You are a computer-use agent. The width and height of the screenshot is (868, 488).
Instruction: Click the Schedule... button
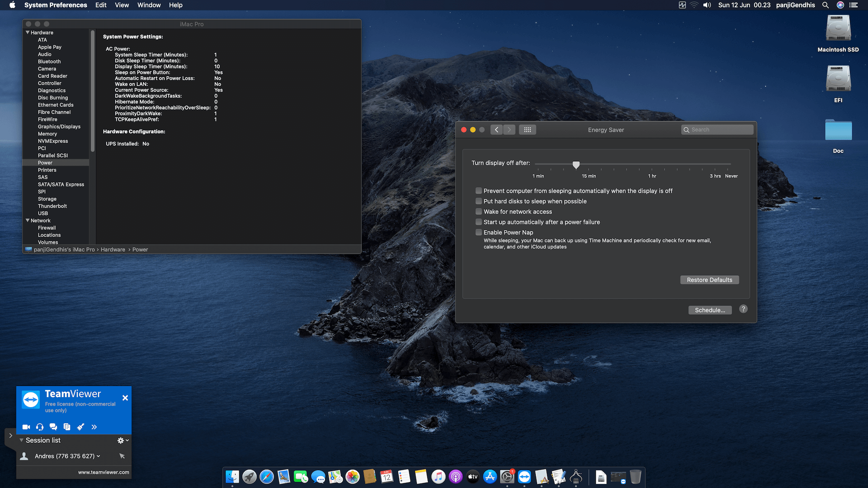coord(710,310)
